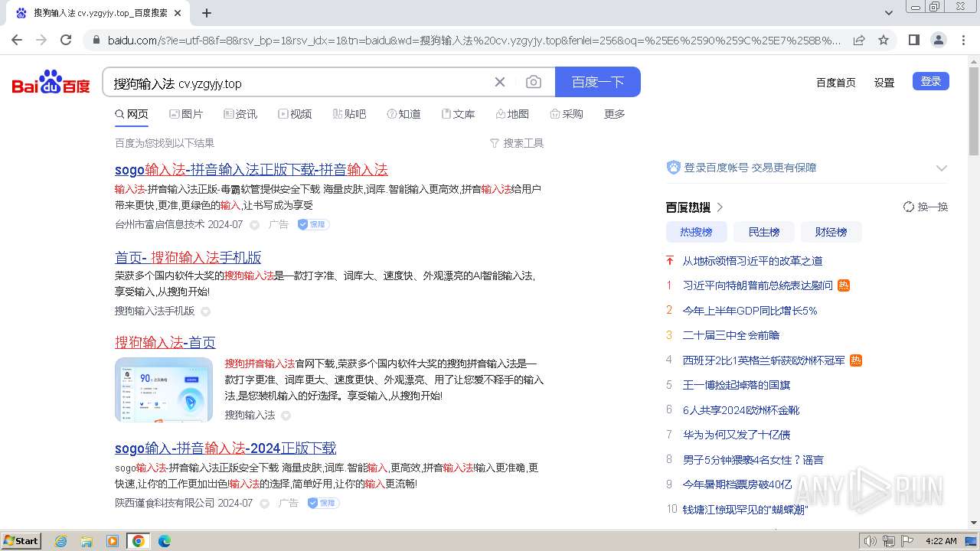This screenshot has height=551, width=980.
Task: Open the 贴吧 tab
Action: pyautogui.click(x=349, y=114)
